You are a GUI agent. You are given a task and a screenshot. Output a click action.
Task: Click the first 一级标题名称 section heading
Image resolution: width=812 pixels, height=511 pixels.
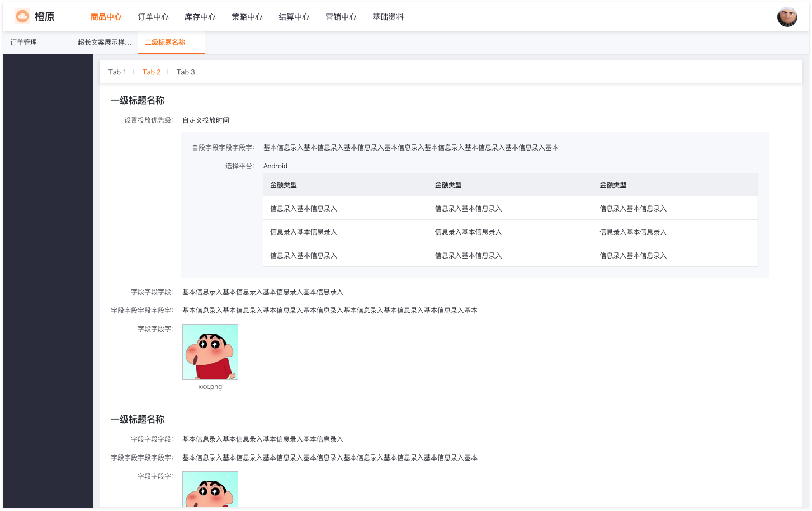tap(138, 101)
